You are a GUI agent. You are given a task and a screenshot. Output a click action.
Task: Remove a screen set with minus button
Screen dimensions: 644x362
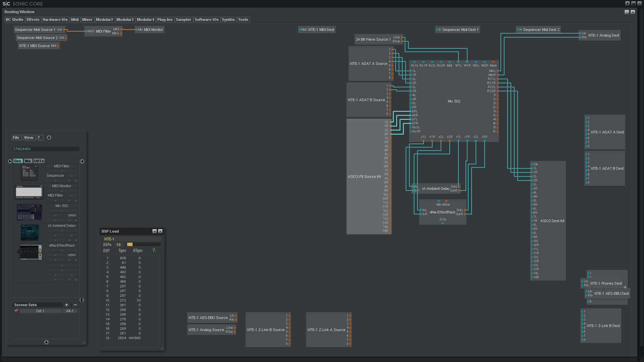point(75,305)
